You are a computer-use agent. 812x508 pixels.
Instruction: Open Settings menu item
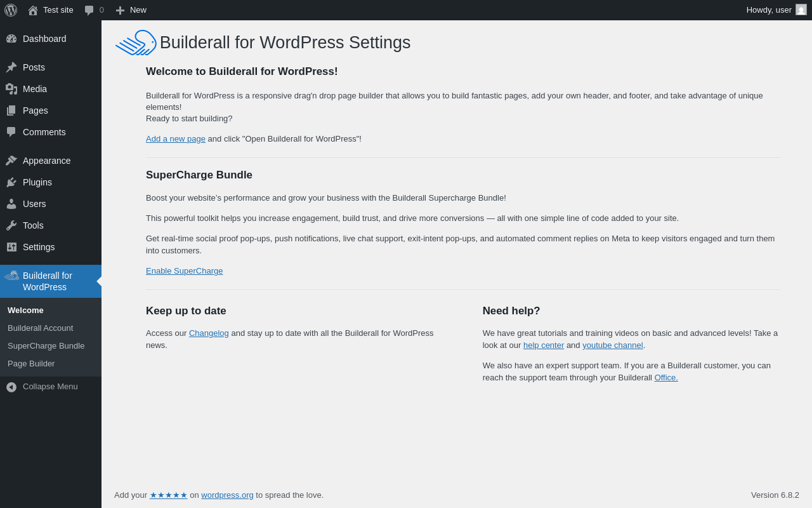(x=51, y=247)
